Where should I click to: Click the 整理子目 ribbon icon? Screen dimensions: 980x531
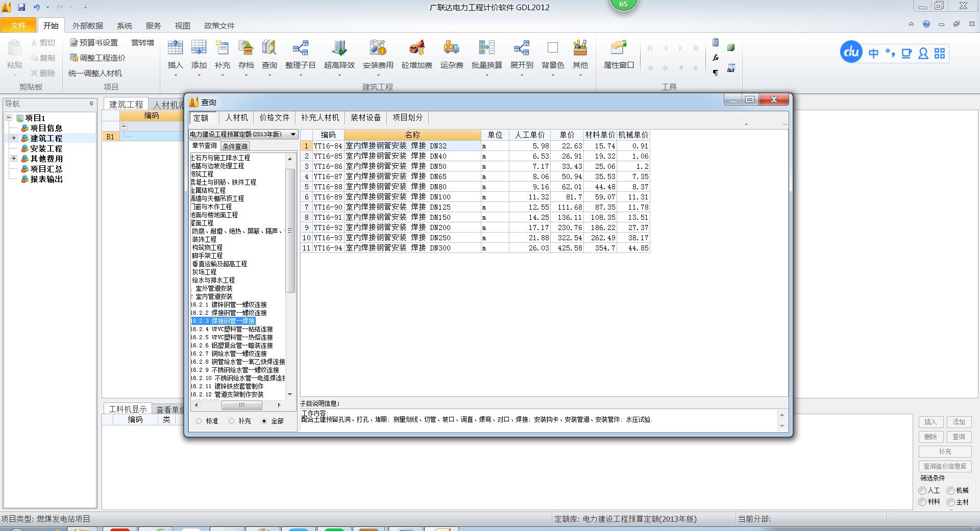[300, 48]
